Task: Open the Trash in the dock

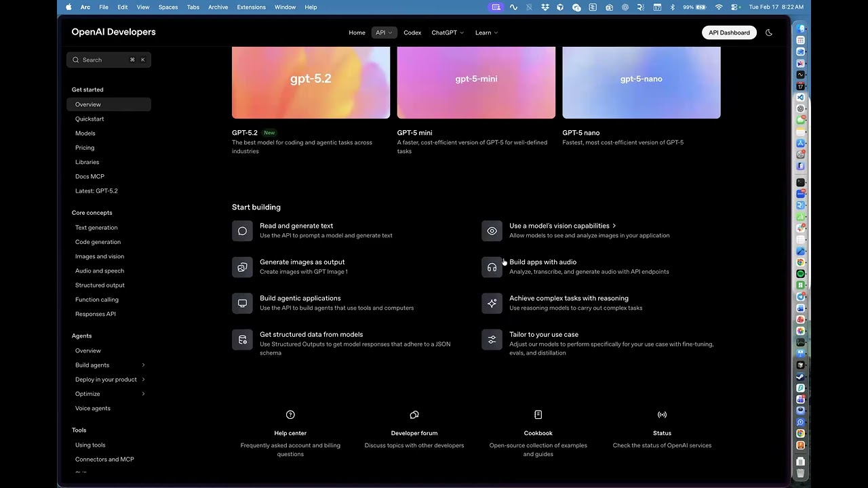Action: click(x=800, y=472)
